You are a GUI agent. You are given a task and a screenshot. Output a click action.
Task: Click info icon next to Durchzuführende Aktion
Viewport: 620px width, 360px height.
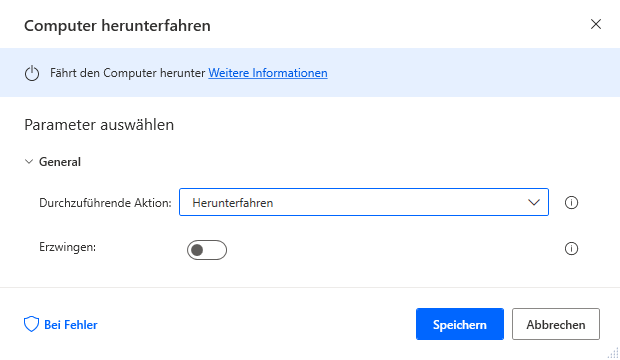click(x=571, y=203)
